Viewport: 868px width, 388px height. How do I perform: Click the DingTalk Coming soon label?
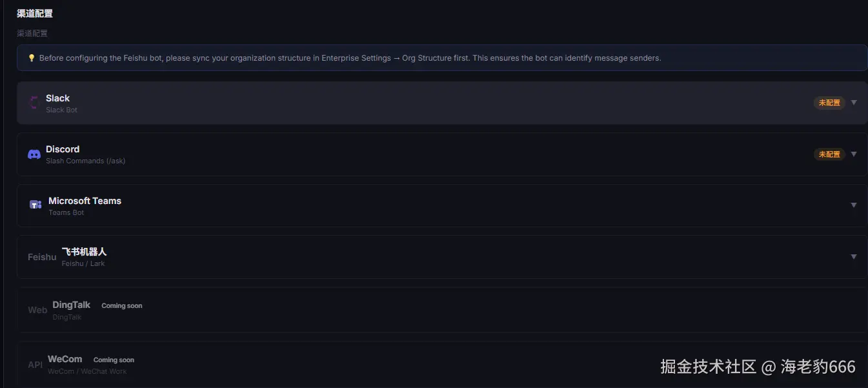(x=122, y=305)
